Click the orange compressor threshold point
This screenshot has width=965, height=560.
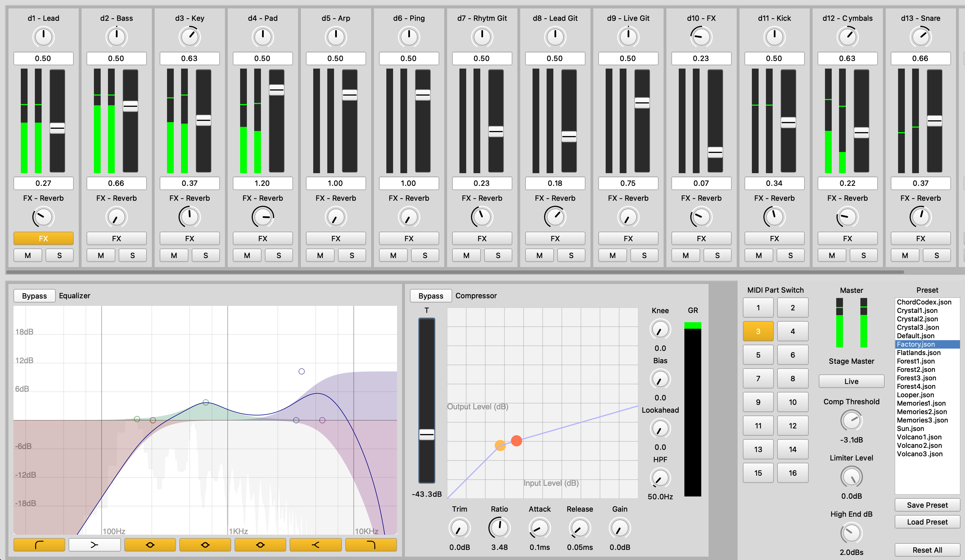click(x=500, y=445)
